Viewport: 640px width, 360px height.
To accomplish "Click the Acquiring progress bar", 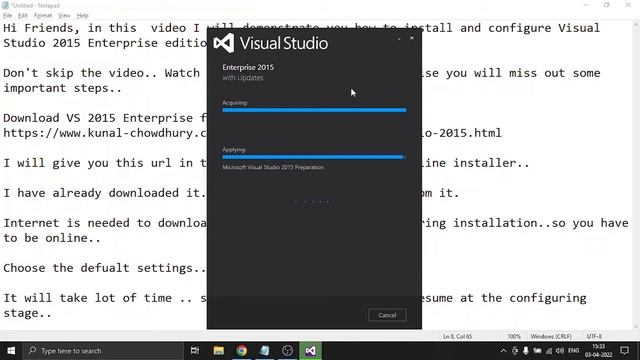I will point(314,110).
